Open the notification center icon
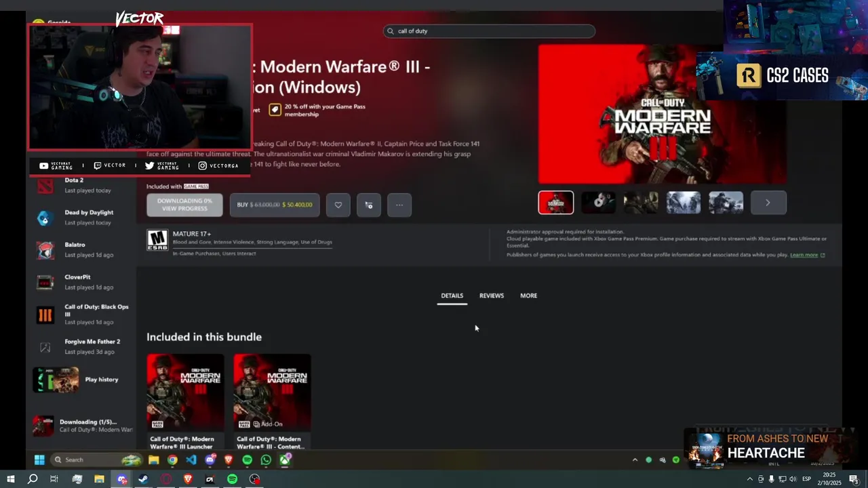 coord(854,479)
